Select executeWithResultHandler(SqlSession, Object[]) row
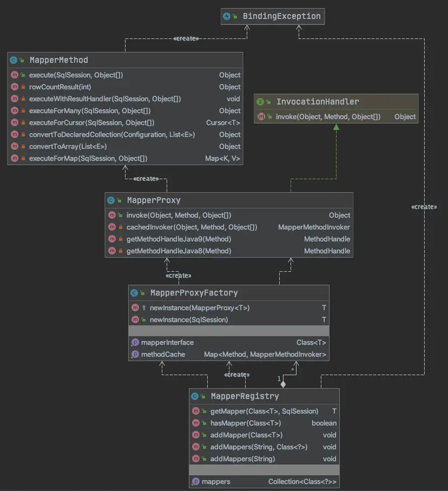Image resolution: width=448 pixels, height=491 pixels. [x=125, y=99]
